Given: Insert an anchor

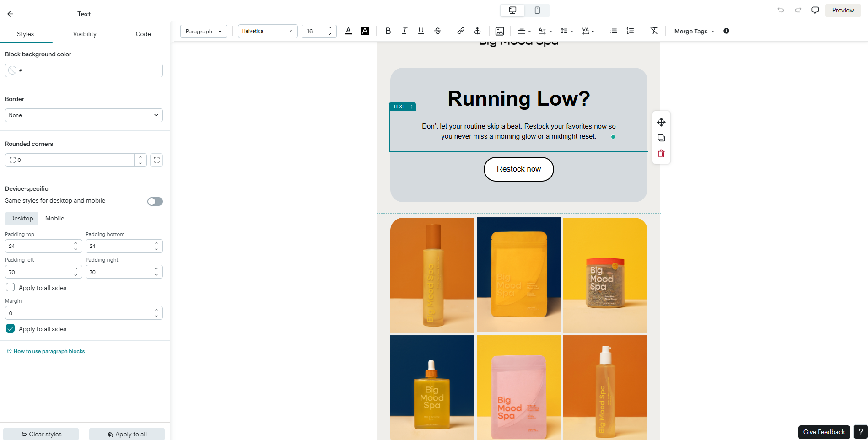Looking at the screenshot, I should (x=477, y=31).
